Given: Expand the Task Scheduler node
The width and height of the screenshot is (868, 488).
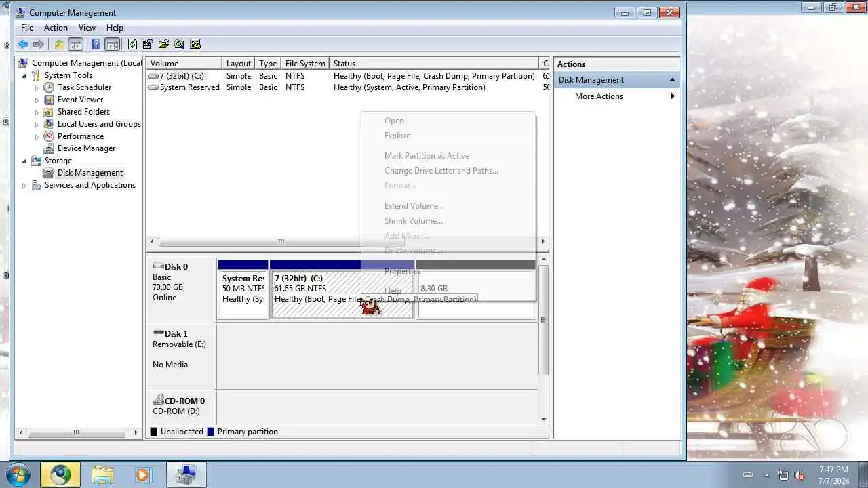Looking at the screenshot, I should point(37,87).
